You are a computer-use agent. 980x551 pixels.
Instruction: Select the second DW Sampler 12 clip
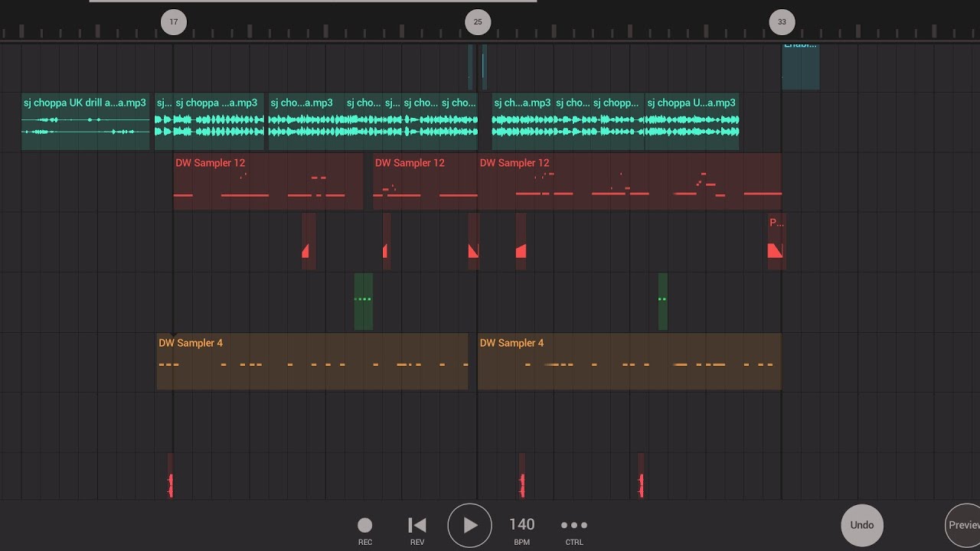425,181
